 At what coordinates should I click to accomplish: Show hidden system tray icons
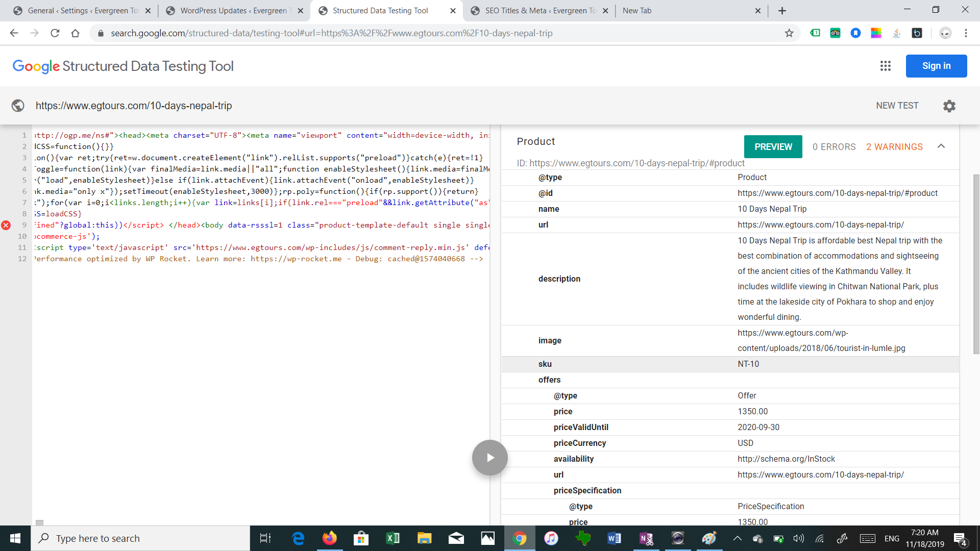(737, 538)
